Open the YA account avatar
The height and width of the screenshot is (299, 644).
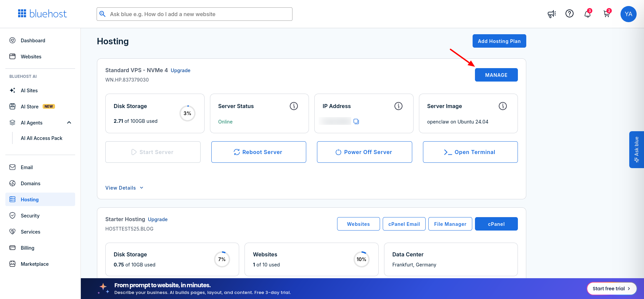(629, 14)
